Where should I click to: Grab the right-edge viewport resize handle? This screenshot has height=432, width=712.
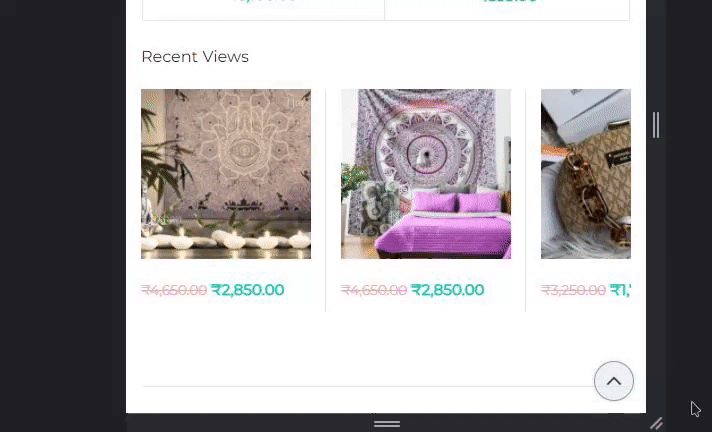(x=656, y=125)
